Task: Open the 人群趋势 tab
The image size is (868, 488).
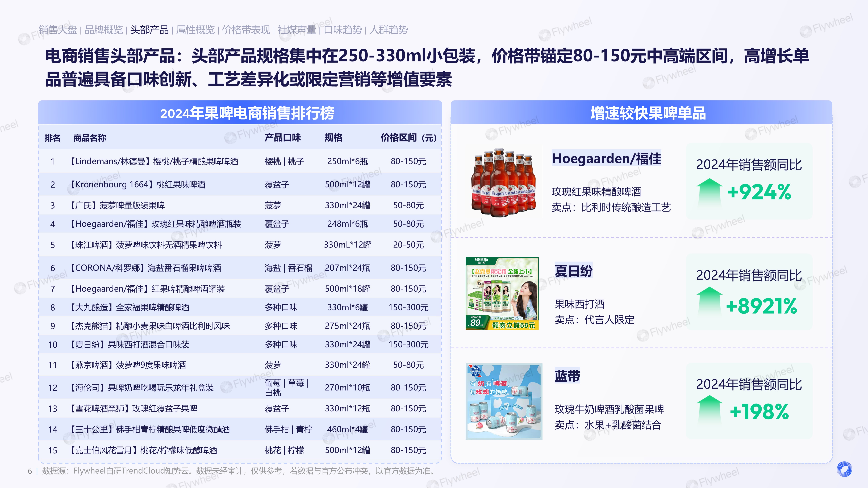Action: (x=389, y=30)
